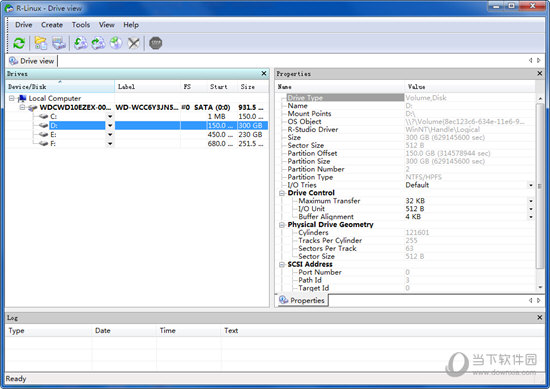Click the Create Region disc icon
Image resolution: width=550 pixels, height=389 pixels.
point(116,43)
